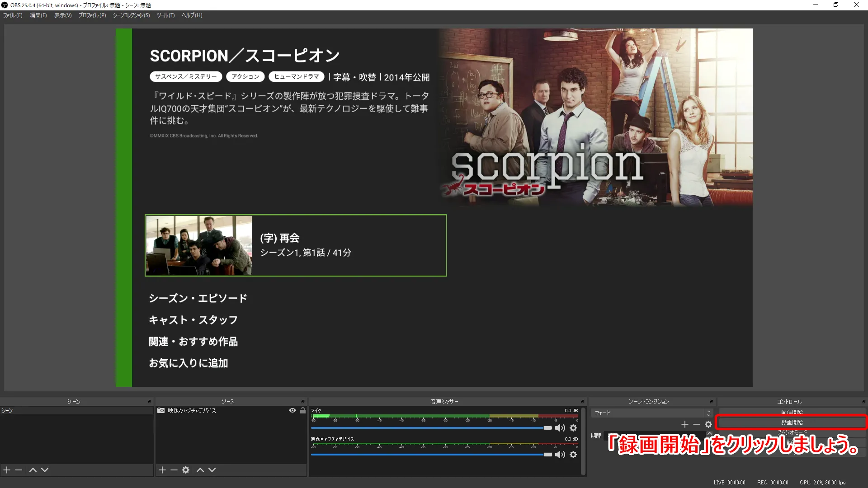
Task: Move the source up in Sources panel
Action: 200,470
